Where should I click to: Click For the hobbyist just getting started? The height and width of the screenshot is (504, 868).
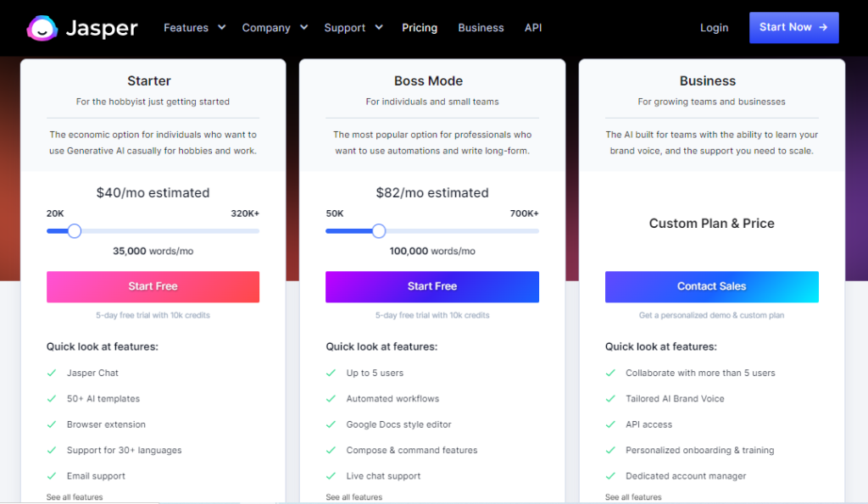point(153,102)
